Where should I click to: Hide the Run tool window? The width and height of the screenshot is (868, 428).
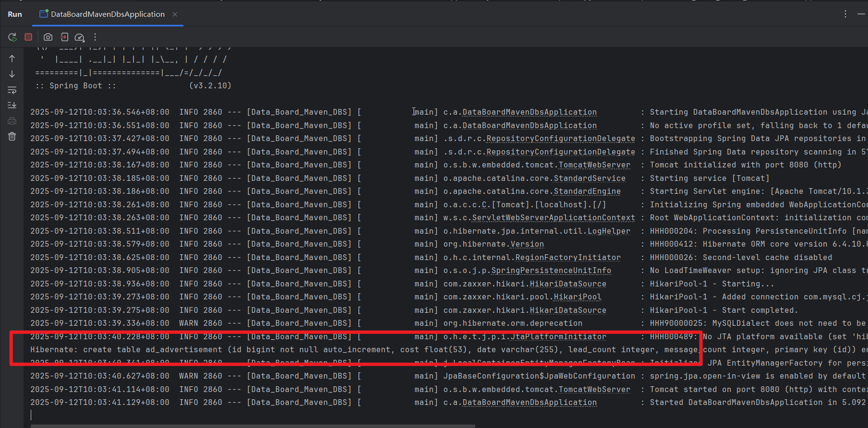pyautogui.click(x=861, y=14)
